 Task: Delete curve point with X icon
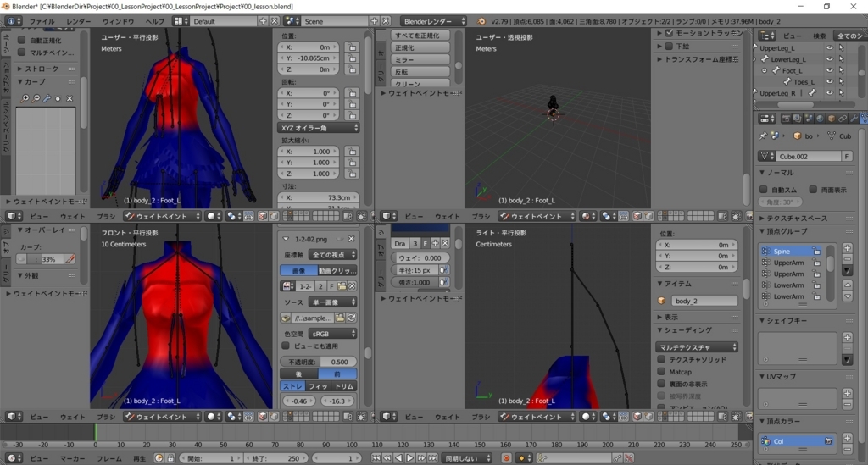[70, 98]
